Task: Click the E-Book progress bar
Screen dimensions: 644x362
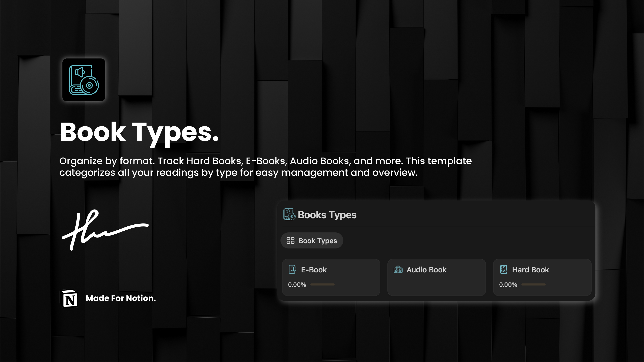Action: pyautogui.click(x=322, y=285)
